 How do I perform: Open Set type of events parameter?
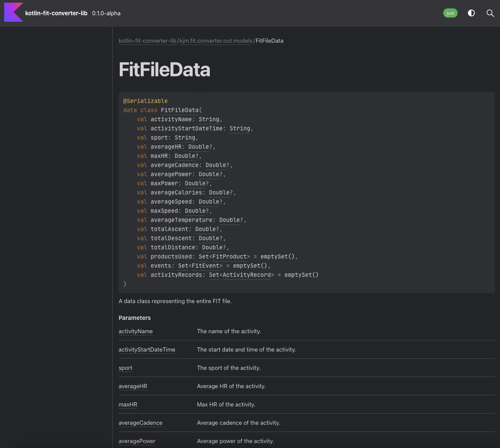[x=183, y=266]
